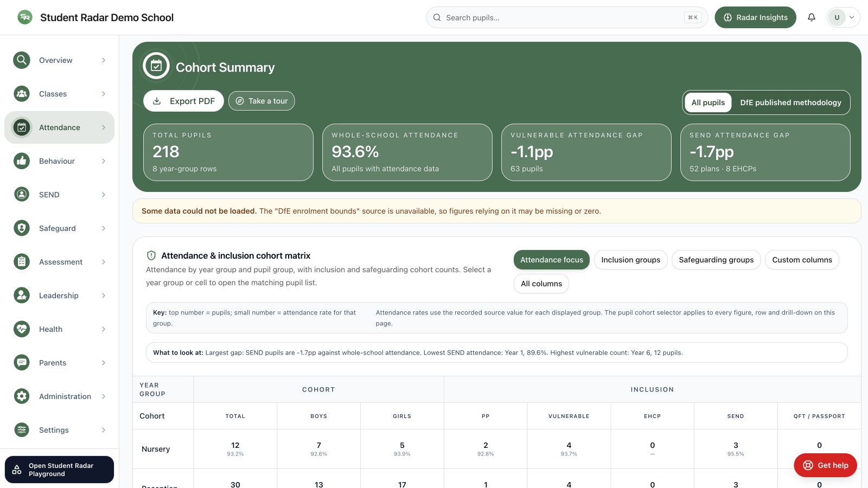The image size is (868, 488).
Task: Open the Classes people icon
Action: click(22, 94)
